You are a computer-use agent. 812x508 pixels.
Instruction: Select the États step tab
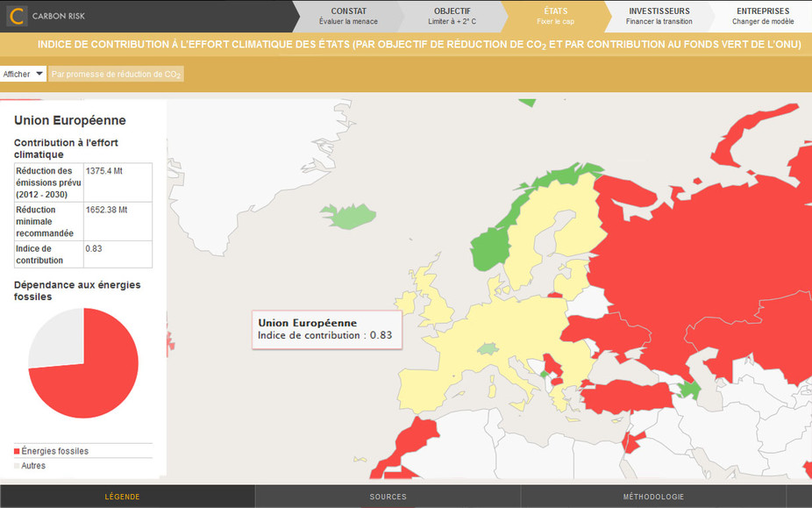click(x=555, y=16)
